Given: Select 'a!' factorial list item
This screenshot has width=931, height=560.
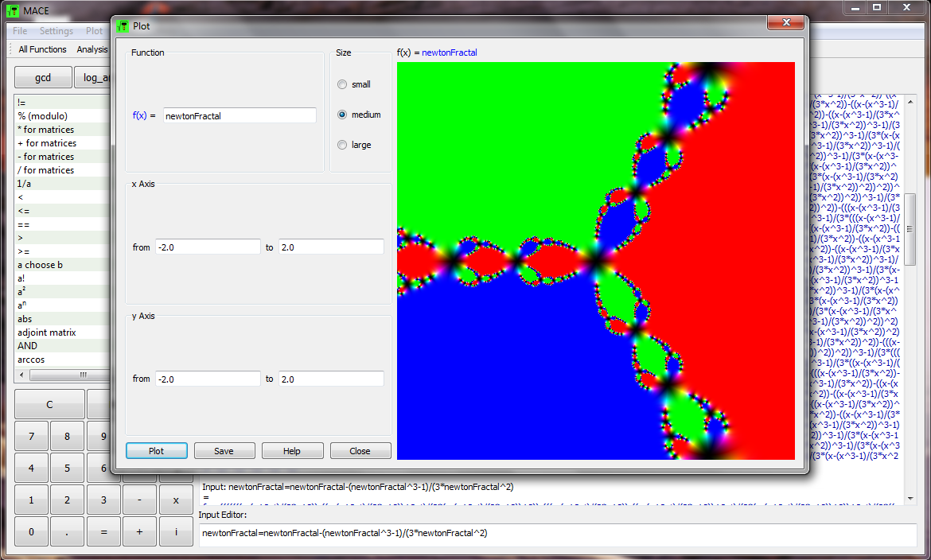Looking at the screenshot, I should click(62, 278).
